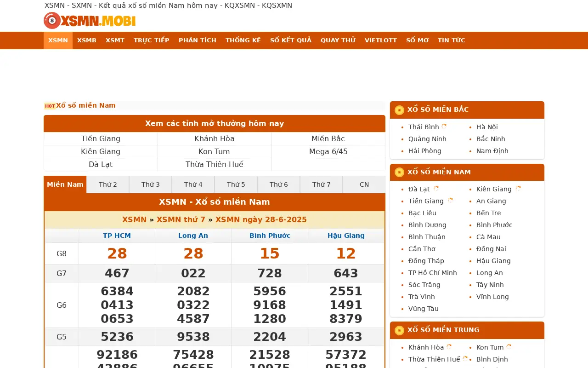Go to TRỰC TIẾP in the navigation bar

click(x=152, y=40)
